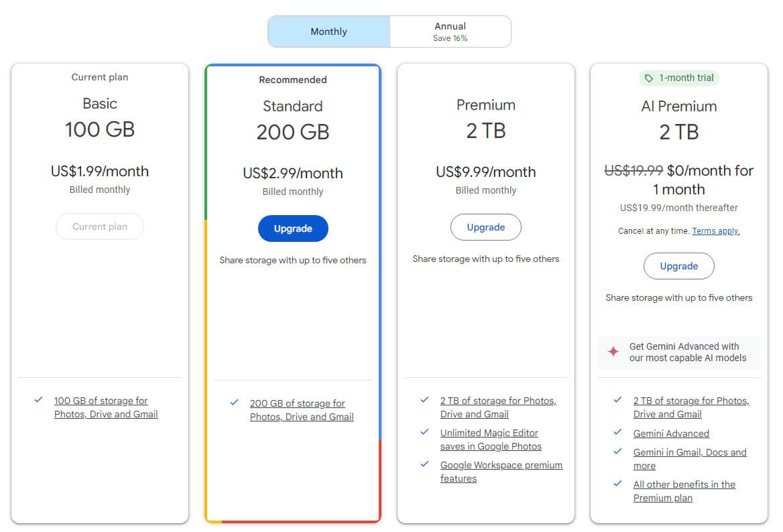Upgrade to the Standard 200 GB plan
The width and height of the screenshot is (783, 532).
point(293,228)
